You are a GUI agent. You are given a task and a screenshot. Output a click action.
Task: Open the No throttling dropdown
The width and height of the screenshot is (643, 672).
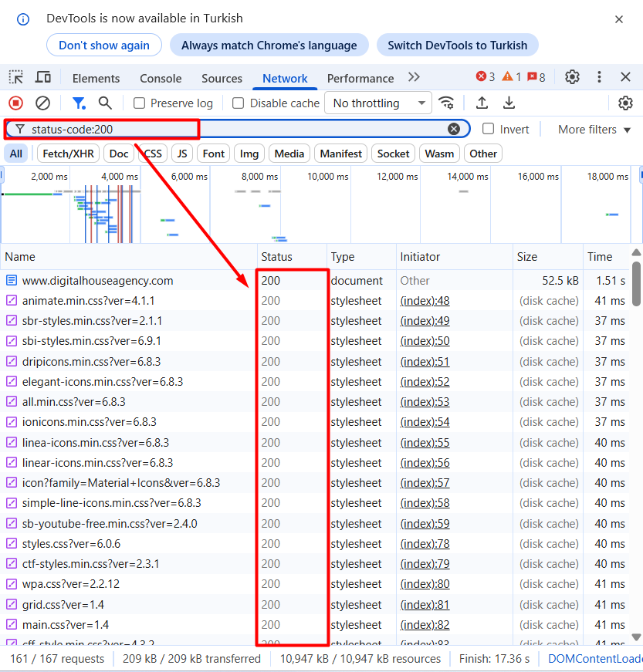click(x=378, y=103)
